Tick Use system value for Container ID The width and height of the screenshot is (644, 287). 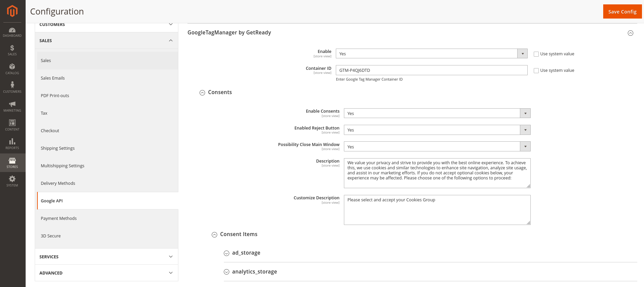536,70
